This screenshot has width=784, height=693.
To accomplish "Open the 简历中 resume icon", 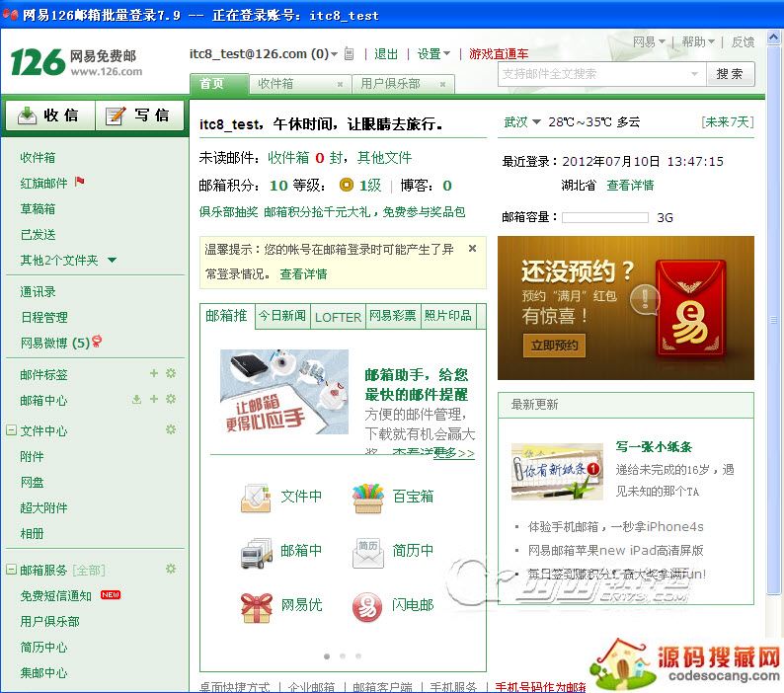I will tap(368, 553).
